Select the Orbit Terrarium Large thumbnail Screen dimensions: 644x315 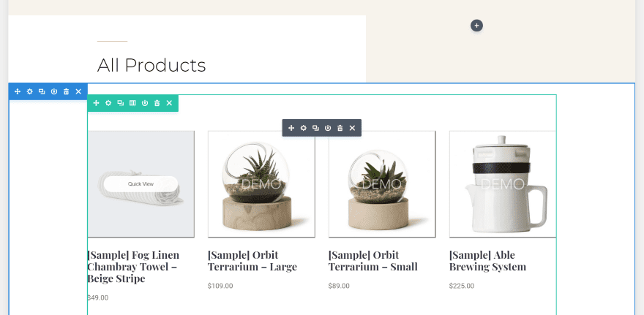[x=261, y=184]
